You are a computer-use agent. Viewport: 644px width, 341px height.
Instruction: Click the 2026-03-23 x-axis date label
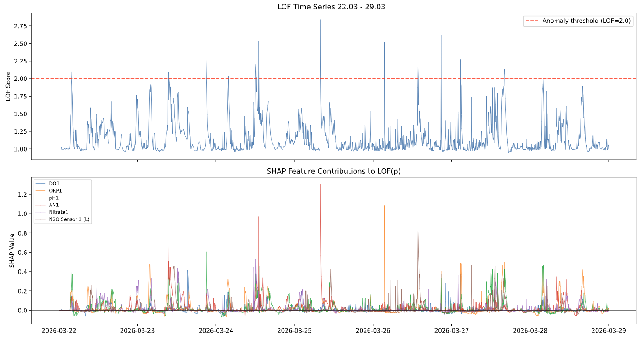[x=137, y=331]
